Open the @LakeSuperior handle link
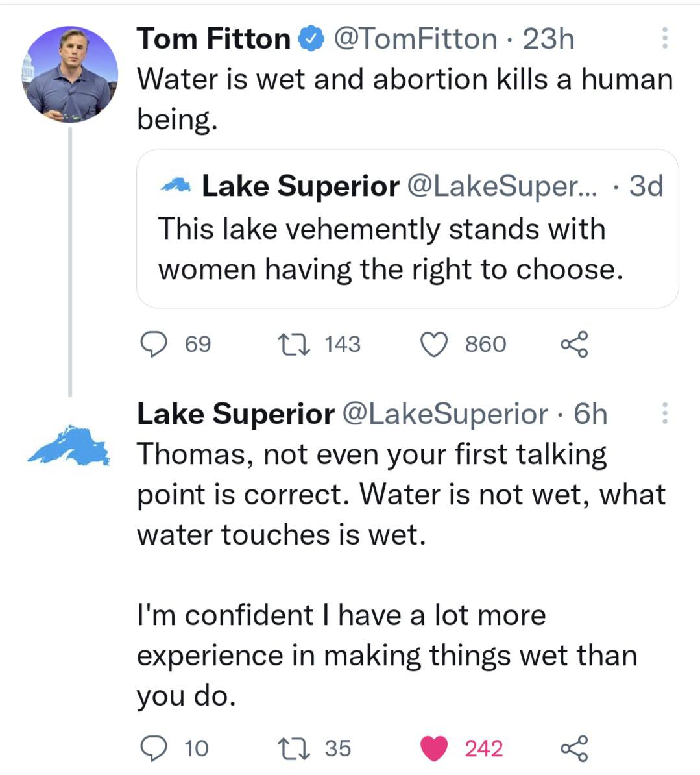The height and width of the screenshot is (775, 700). (x=444, y=413)
